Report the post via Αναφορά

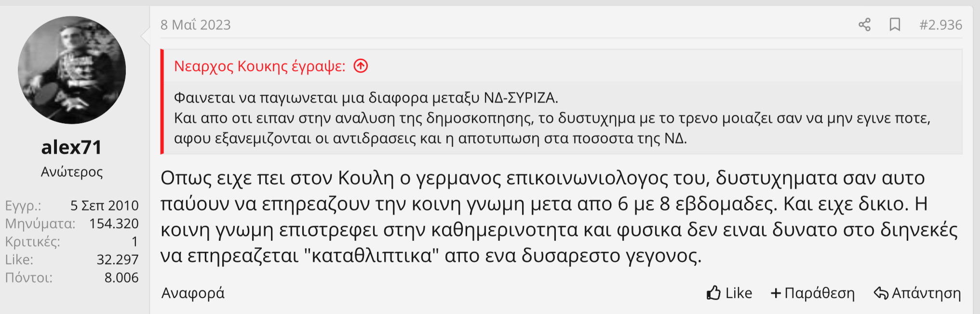tap(193, 293)
